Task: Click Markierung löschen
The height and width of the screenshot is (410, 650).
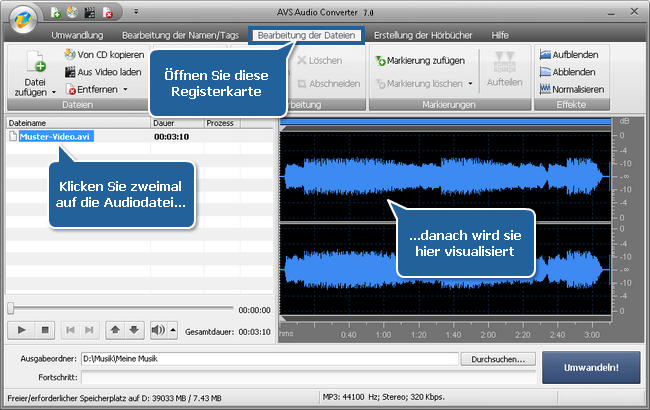Action: tap(419, 83)
